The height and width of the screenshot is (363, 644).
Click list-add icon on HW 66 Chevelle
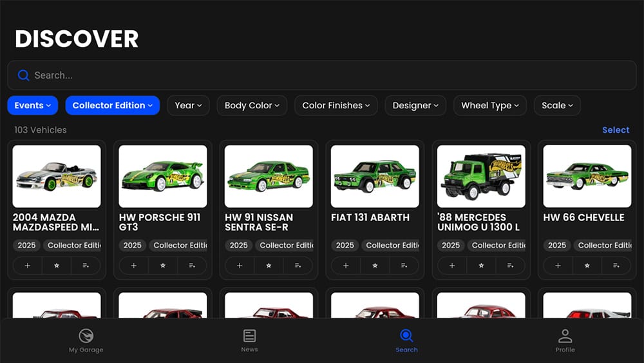click(616, 266)
